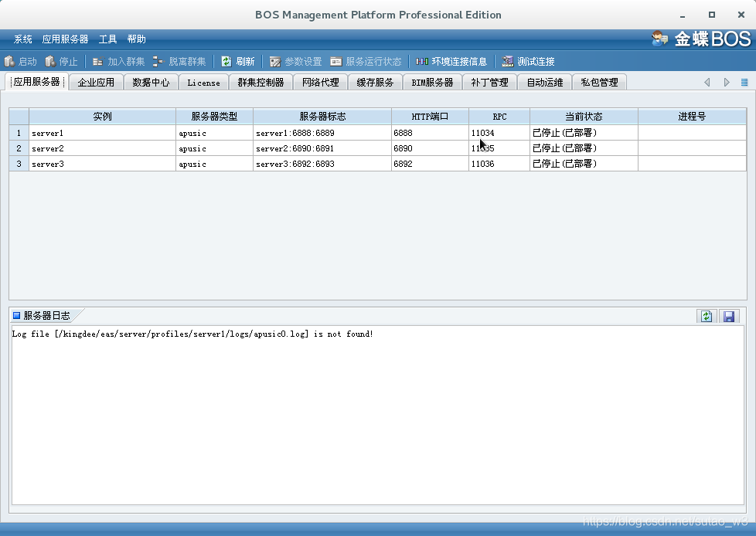Click row number 1 header
The width and height of the screenshot is (756, 536).
pos(19,133)
